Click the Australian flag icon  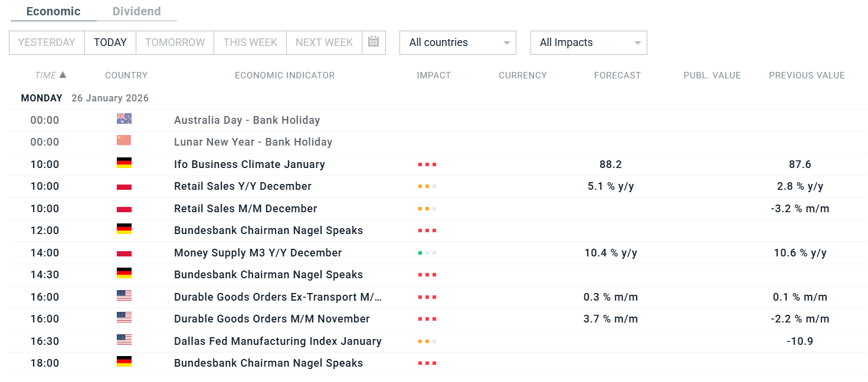tap(124, 119)
